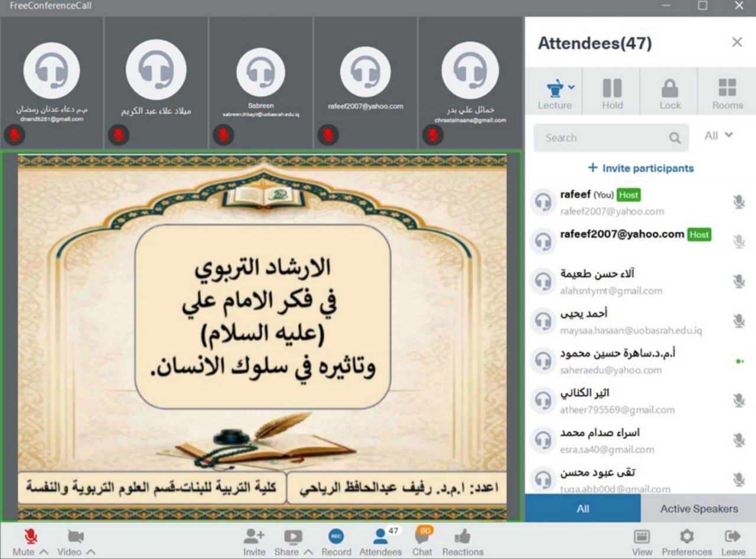Select the All tab at panel bottom
The height and width of the screenshot is (559, 756).
[x=583, y=509]
